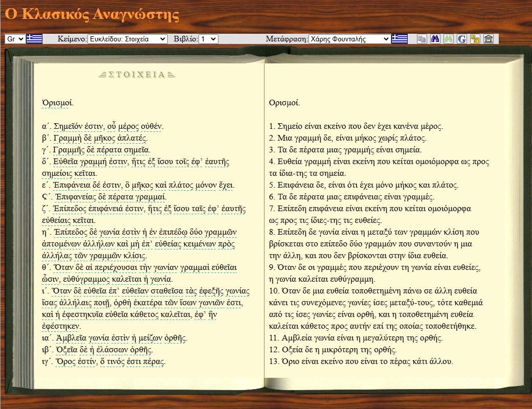Select the word ἐπιπέδῳ in definition η΄
The width and height of the screenshot is (532, 409).
[173, 232]
